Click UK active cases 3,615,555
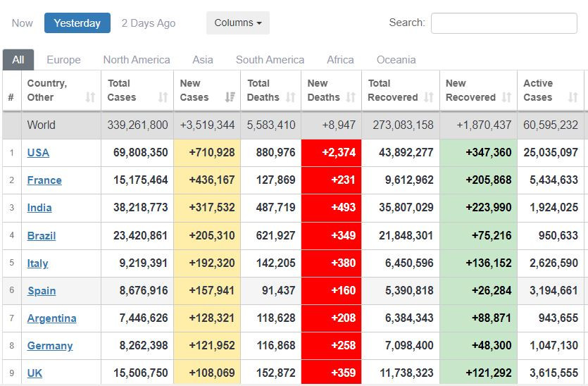 click(x=554, y=373)
